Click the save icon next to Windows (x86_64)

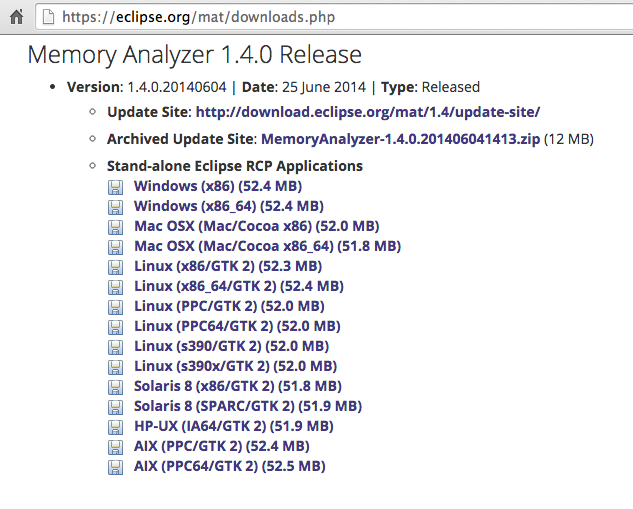pyautogui.click(x=116, y=207)
